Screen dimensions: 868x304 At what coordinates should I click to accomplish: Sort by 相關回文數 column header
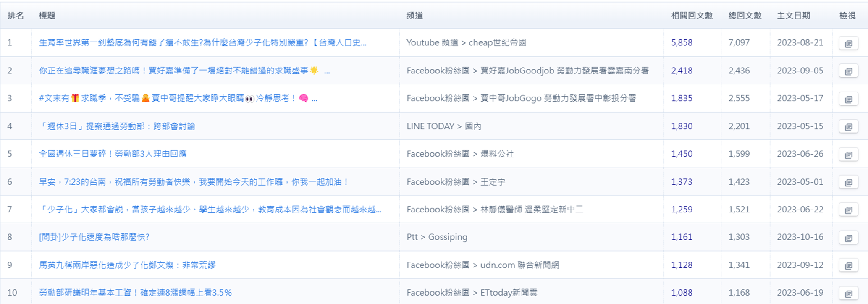692,16
